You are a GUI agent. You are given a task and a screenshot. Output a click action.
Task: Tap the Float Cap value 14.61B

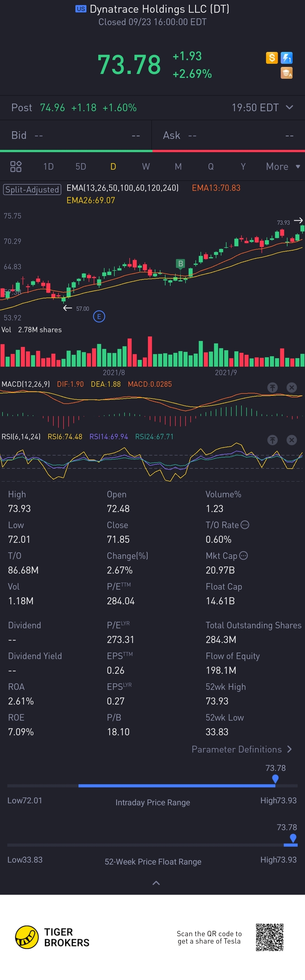[220, 601]
